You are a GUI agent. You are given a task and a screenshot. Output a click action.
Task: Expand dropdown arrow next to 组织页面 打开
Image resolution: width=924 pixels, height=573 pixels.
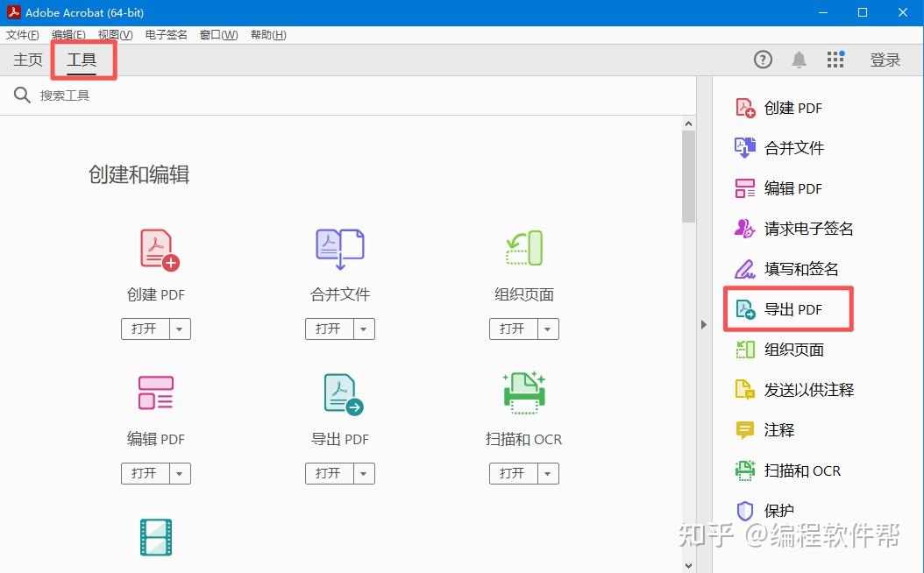(x=547, y=329)
